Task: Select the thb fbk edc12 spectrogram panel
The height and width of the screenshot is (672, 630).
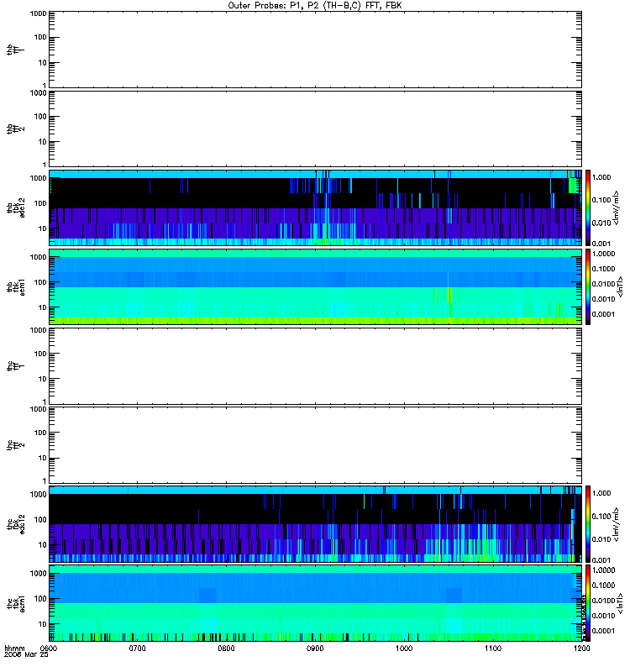Action: tap(316, 207)
